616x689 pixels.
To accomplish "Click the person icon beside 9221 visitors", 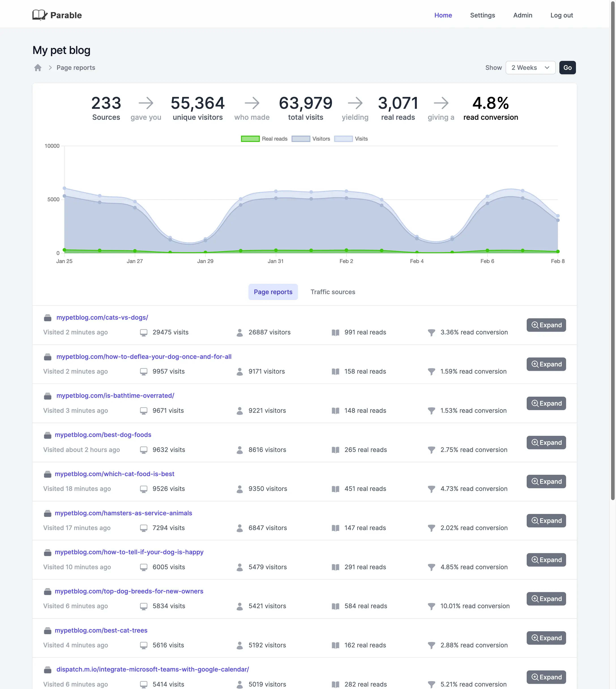I will point(240,411).
